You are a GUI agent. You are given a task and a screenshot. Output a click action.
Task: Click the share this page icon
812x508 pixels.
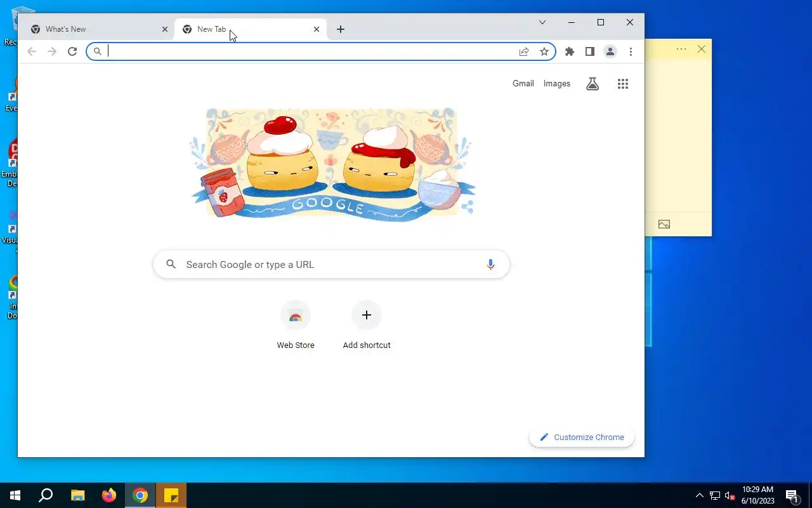524,51
